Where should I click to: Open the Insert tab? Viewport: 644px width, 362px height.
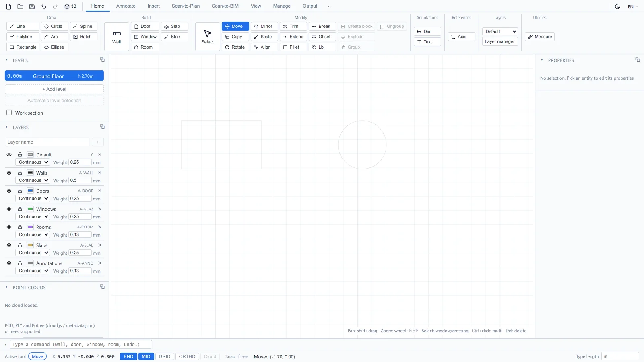click(154, 6)
